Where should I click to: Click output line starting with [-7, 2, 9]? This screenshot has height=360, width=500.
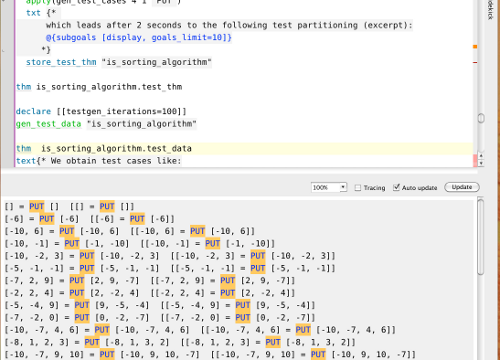tap(150, 281)
